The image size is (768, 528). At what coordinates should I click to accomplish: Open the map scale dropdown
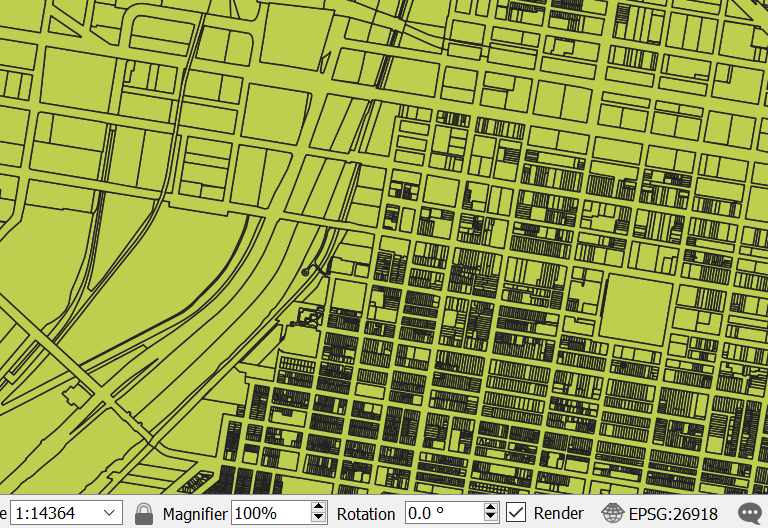(111, 513)
